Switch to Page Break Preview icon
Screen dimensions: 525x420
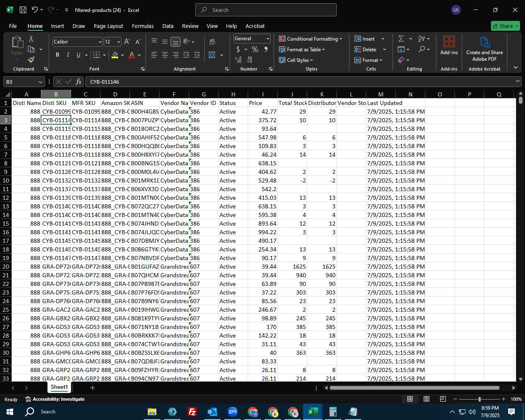click(x=443, y=399)
